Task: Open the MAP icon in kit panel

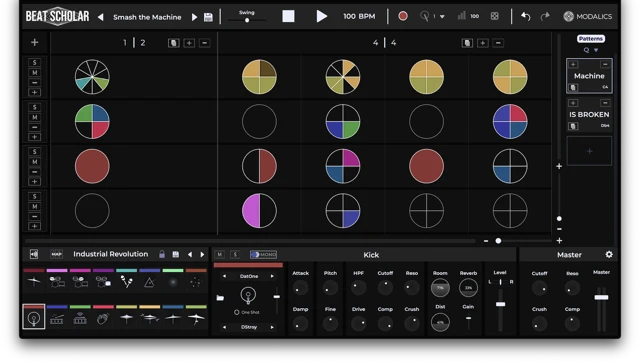Action: coord(56,254)
